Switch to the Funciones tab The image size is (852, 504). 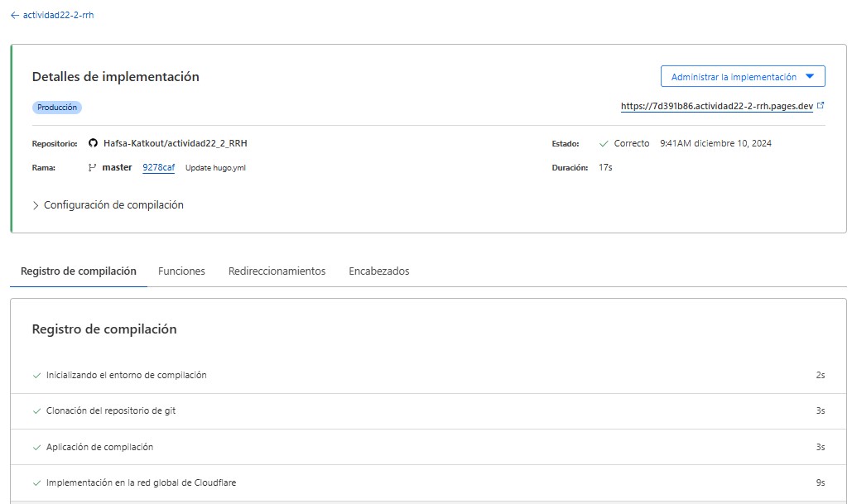[181, 271]
